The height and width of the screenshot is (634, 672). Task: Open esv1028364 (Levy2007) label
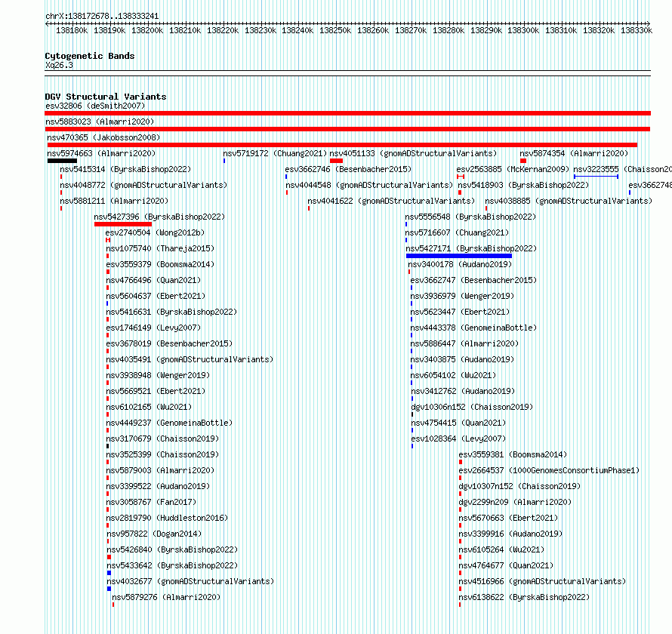pyautogui.click(x=458, y=439)
